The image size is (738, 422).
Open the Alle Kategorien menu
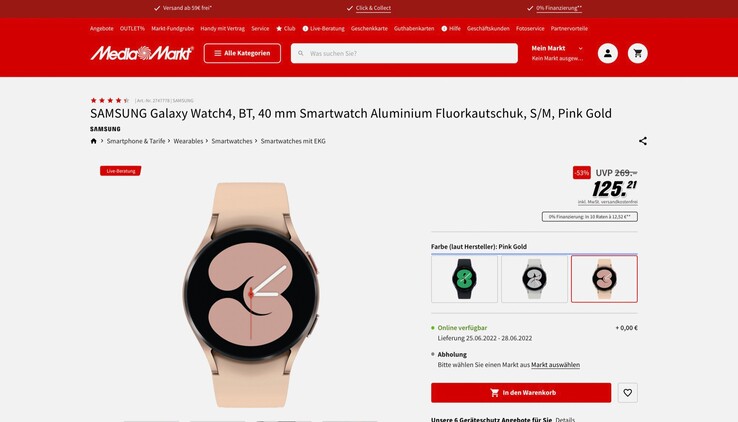(242, 53)
